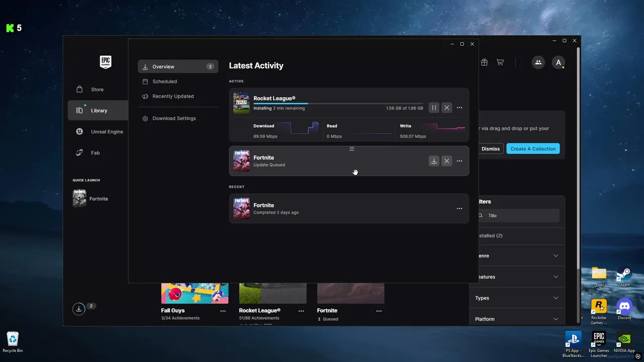Click the Fortnite thumbnail under Recent
The height and width of the screenshot is (362, 644).
point(242,209)
